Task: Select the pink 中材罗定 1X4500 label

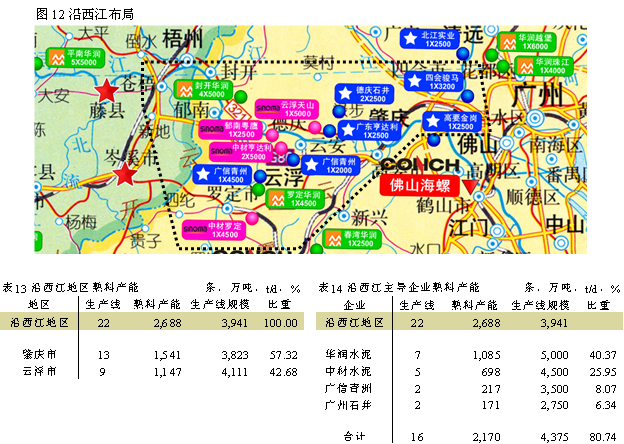Action: click(x=214, y=230)
